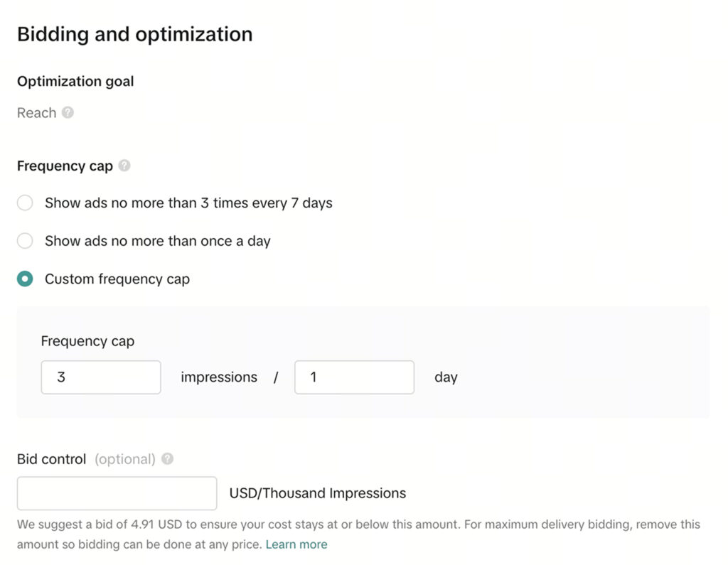The image size is (728, 565).
Task: Click the Bid control label
Action: [51, 459]
